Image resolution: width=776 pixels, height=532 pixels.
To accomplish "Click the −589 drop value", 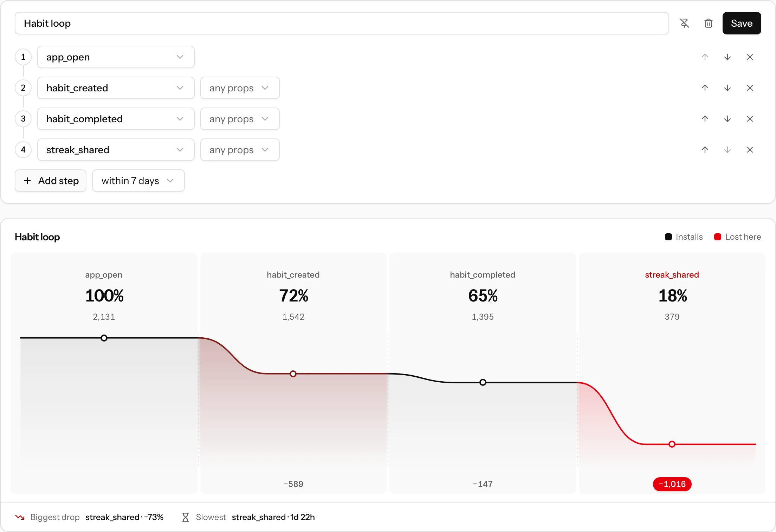I will pyautogui.click(x=293, y=484).
